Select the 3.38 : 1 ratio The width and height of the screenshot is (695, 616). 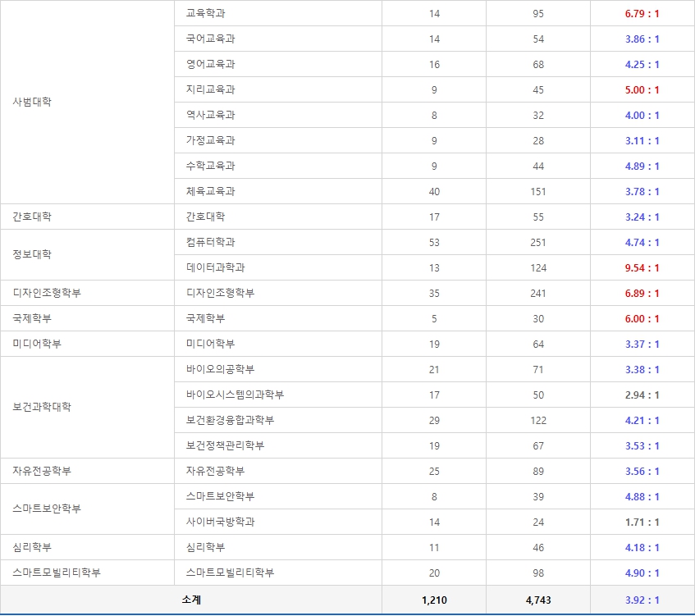pos(642,370)
